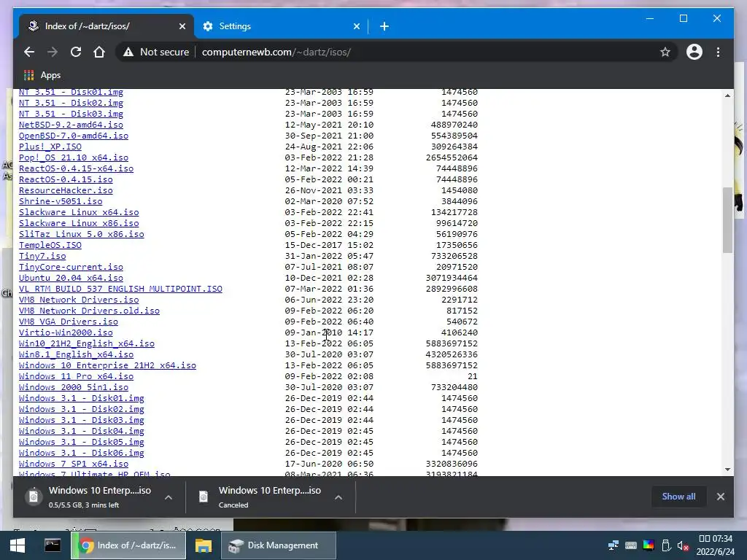This screenshot has width=747, height=560.
Task: Expand options for the canceled Windows 10 download
Action: point(338,497)
